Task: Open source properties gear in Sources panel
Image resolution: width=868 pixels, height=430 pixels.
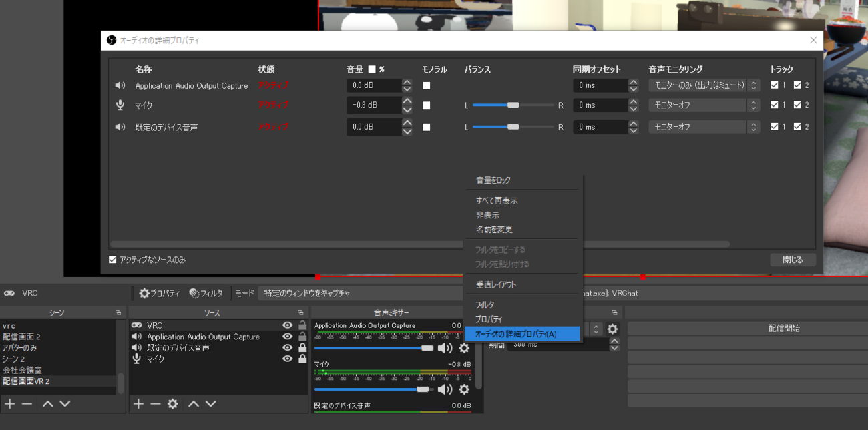Action: pos(173,404)
